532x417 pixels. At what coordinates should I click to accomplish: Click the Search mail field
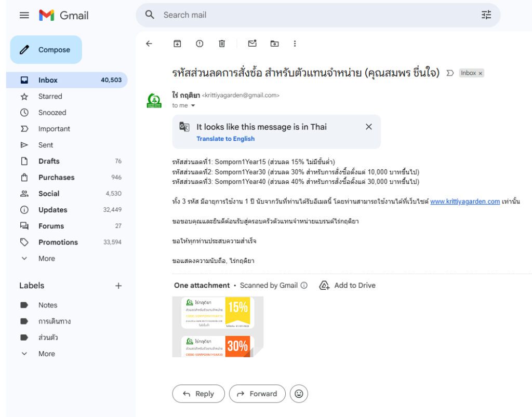coord(312,15)
